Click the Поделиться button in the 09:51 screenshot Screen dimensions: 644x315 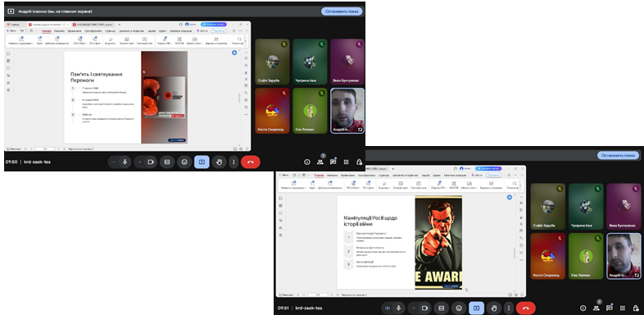pos(493,176)
